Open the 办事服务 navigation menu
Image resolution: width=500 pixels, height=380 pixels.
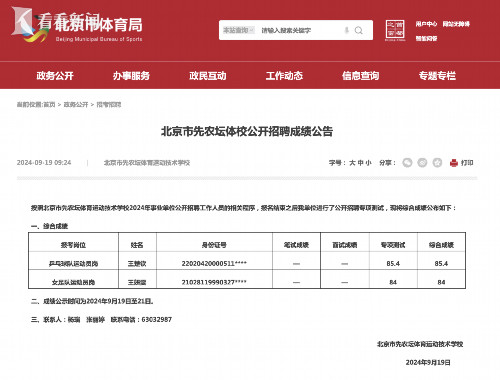(x=131, y=76)
